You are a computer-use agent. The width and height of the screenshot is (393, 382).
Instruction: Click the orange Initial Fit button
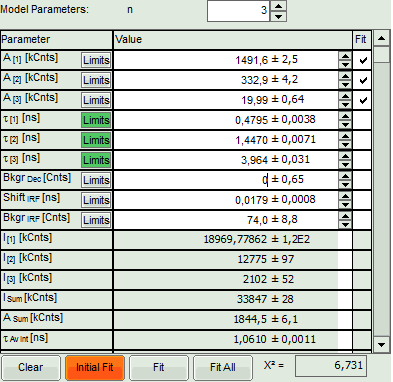pyautogui.click(x=95, y=367)
